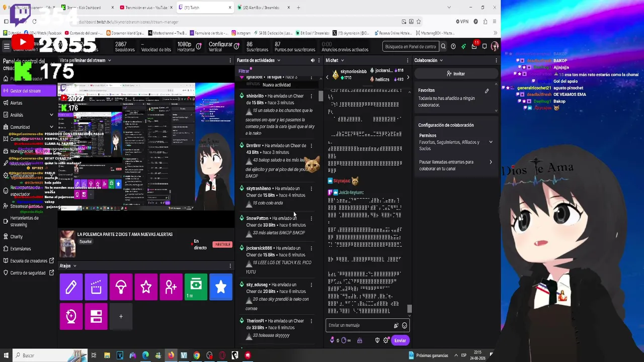Open the emote picker in chat input
This screenshot has height=362, width=644.
pos(405,326)
